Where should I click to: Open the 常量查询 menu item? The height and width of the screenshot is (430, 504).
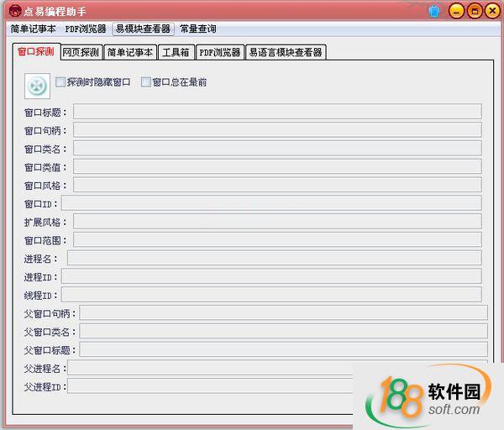pyautogui.click(x=197, y=29)
